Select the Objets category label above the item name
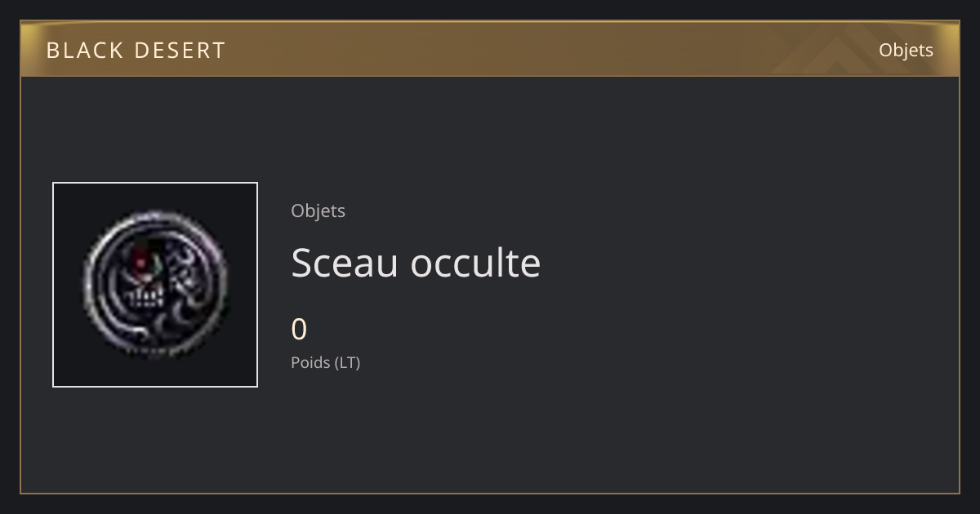 318,210
